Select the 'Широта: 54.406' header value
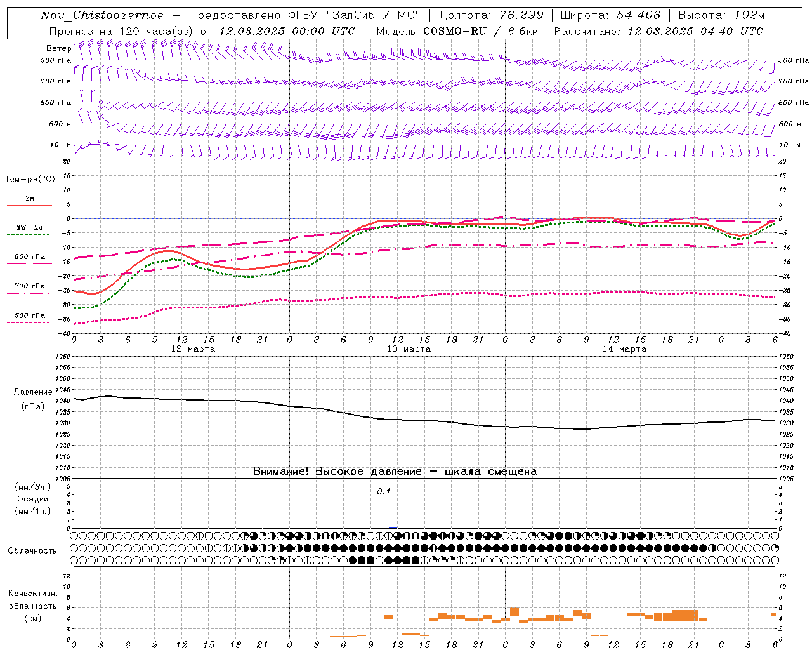 pos(611,15)
